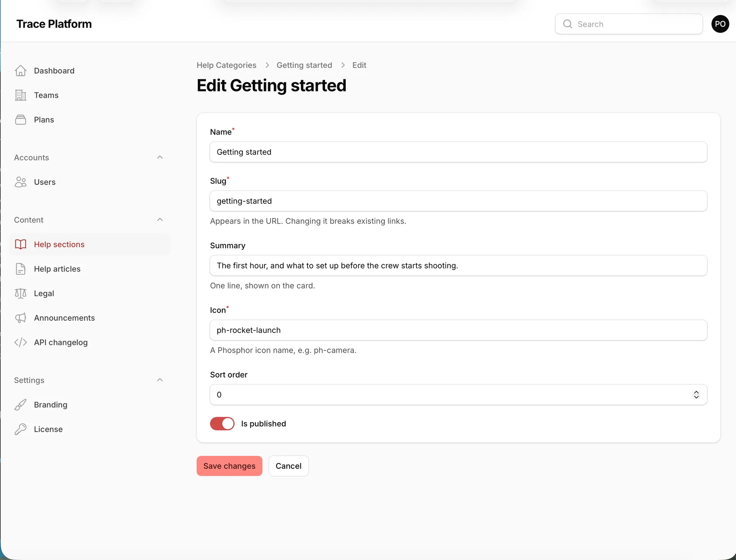
Task: Adjust Sort order stepper arrows
Action: [696, 395]
